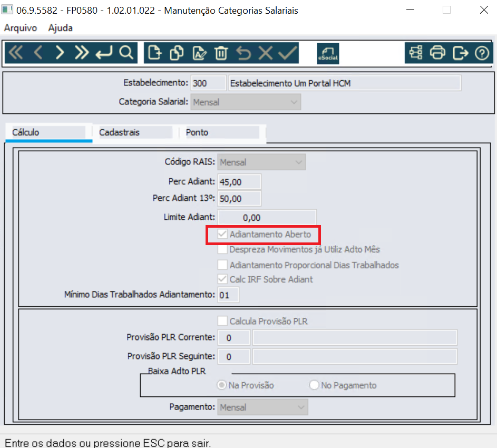Switch to the Cadastrais tab
497x448 pixels.
pyautogui.click(x=135, y=132)
